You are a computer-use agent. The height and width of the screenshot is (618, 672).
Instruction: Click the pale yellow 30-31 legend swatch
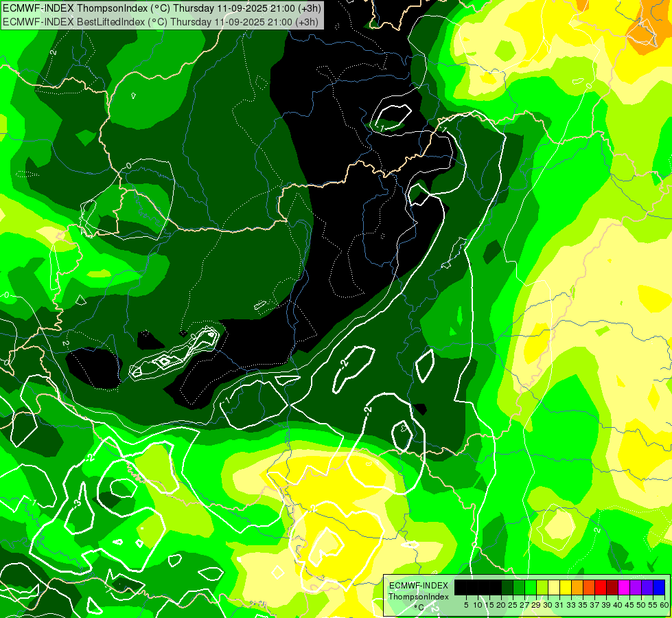(554, 587)
